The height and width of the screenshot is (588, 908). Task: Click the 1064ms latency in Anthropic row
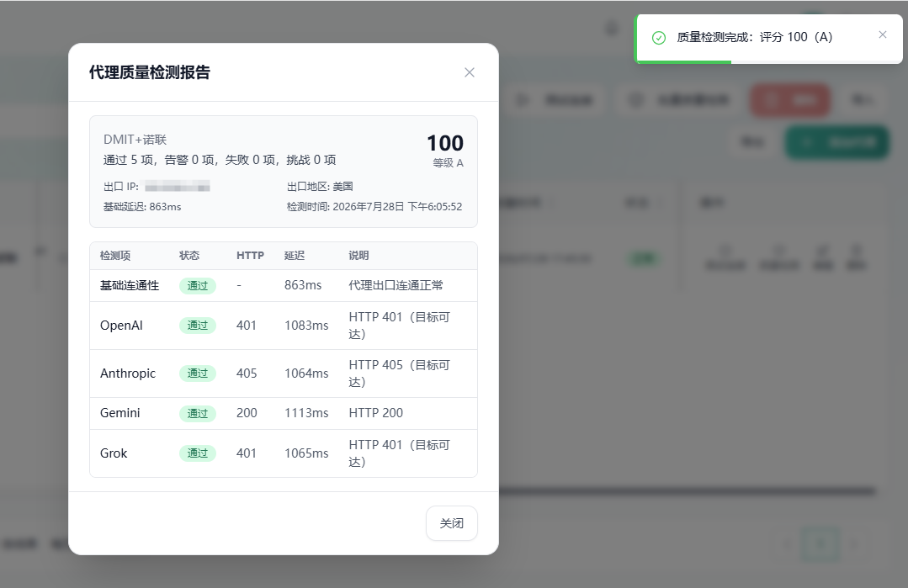(306, 373)
